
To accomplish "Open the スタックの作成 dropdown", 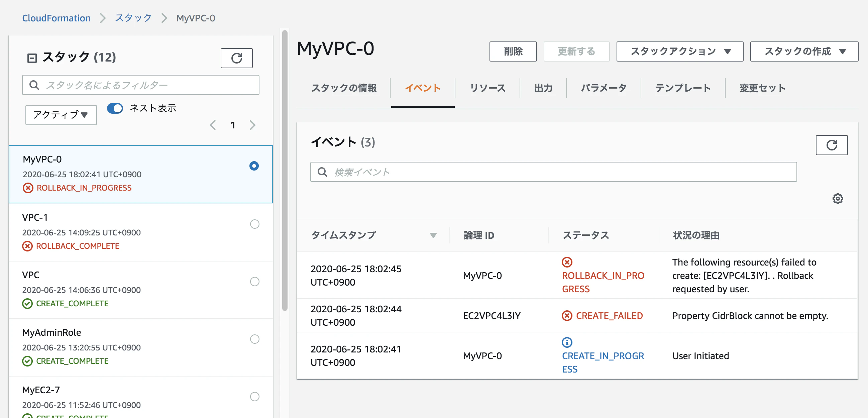I will (x=804, y=51).
